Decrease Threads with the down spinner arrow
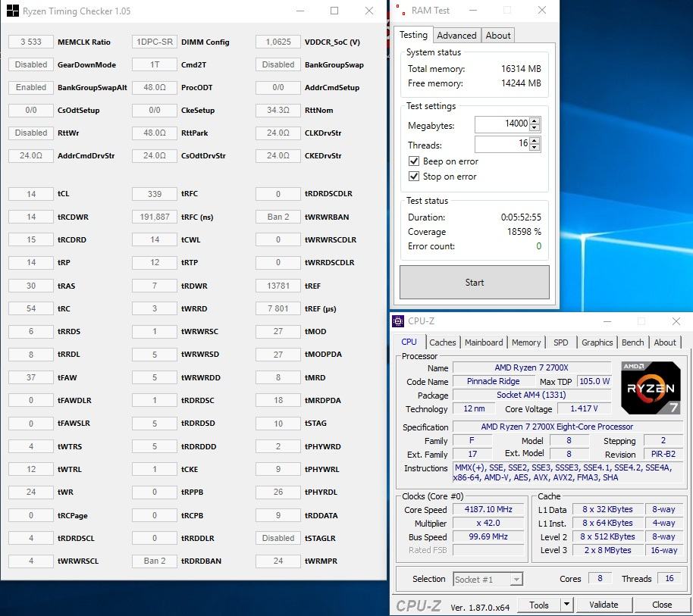This screenshot has width=693, height=616. click(x=535, y=147)
